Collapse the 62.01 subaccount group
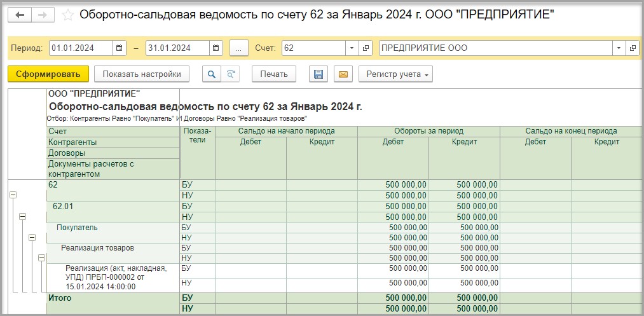This screenshot has width=644, height=316. (x=22, y=216)
